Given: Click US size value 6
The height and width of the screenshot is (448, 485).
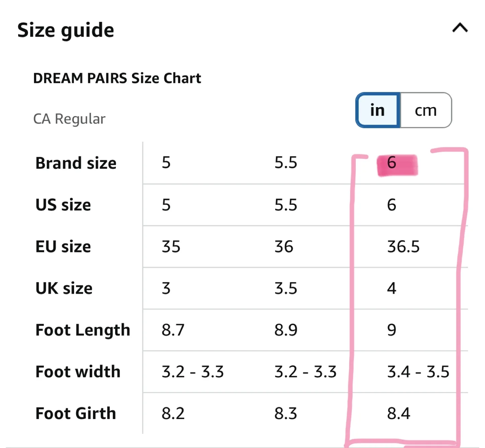Looking at the screenshot, I should coord(392,205).
